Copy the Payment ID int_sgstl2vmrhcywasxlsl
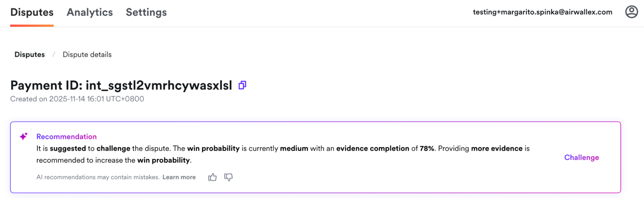This screenshot has height=198, width=644. pyautogui.click(x=242, y=85)
